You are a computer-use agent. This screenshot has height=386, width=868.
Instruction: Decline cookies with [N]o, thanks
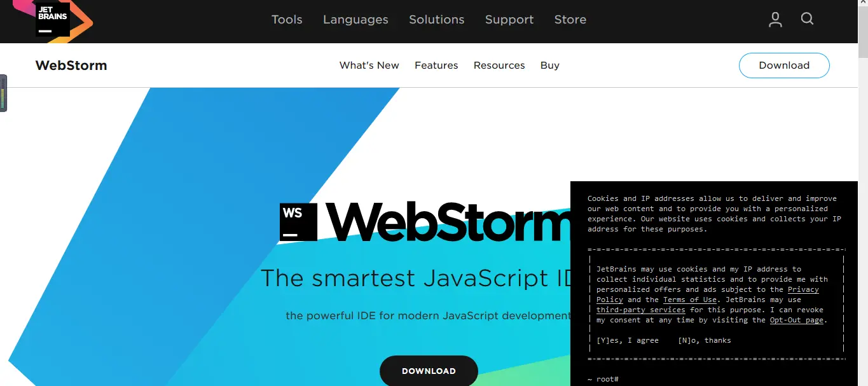click(705, 340)
